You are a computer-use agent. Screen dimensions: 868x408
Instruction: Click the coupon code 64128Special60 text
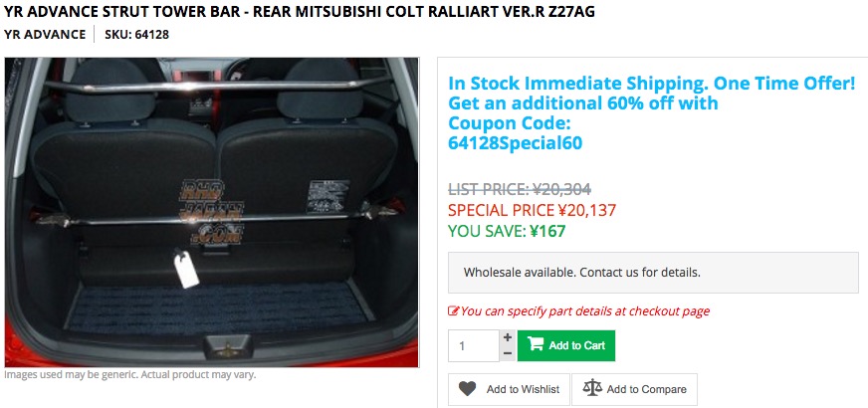(x=515, y=143)
